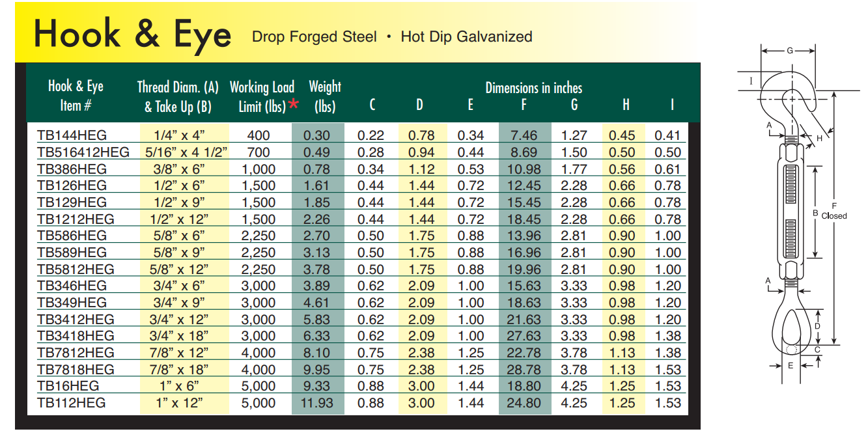Viewport: 868px width, 440px height.
Task: Click the 'Hot Dip Galvanized' subtitle text
Action: click(x=466, y=37)
